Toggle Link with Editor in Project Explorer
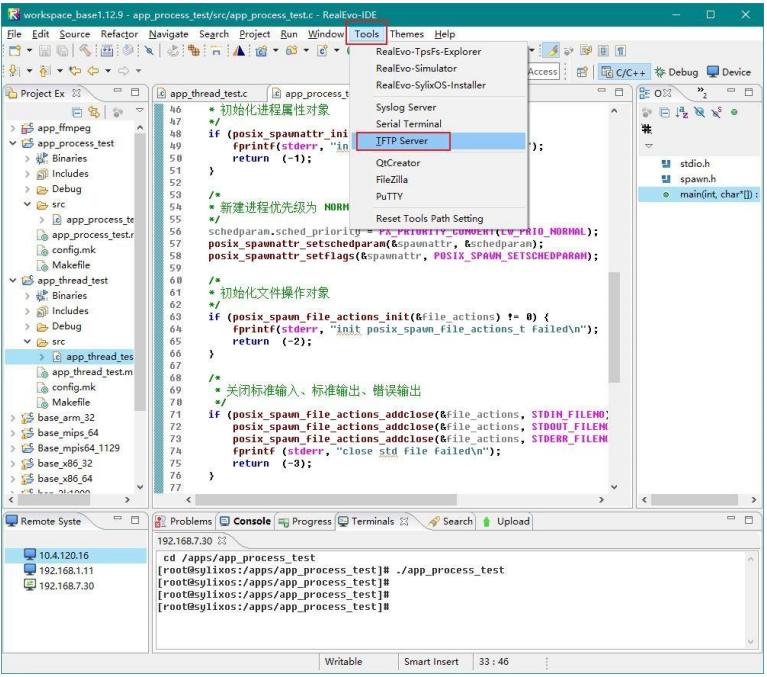The image size is (767, 677). click(x=95, y=112)
